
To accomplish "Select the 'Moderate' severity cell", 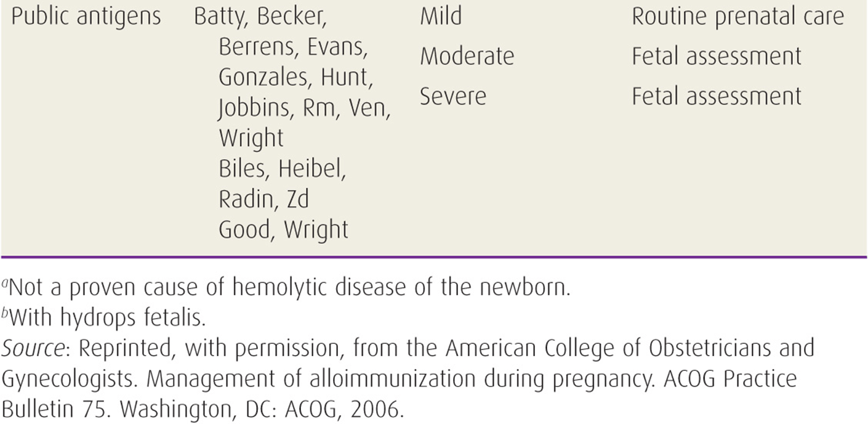I will pos(467,57).
